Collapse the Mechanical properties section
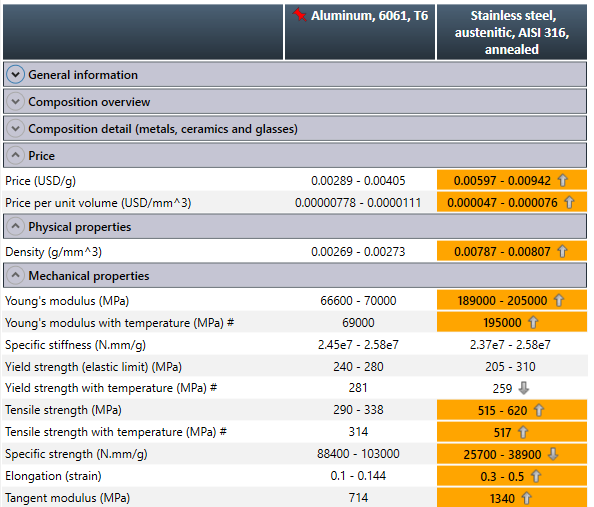Screen dimensions: 594x507 pyautogui.click(x=16, y=275)
